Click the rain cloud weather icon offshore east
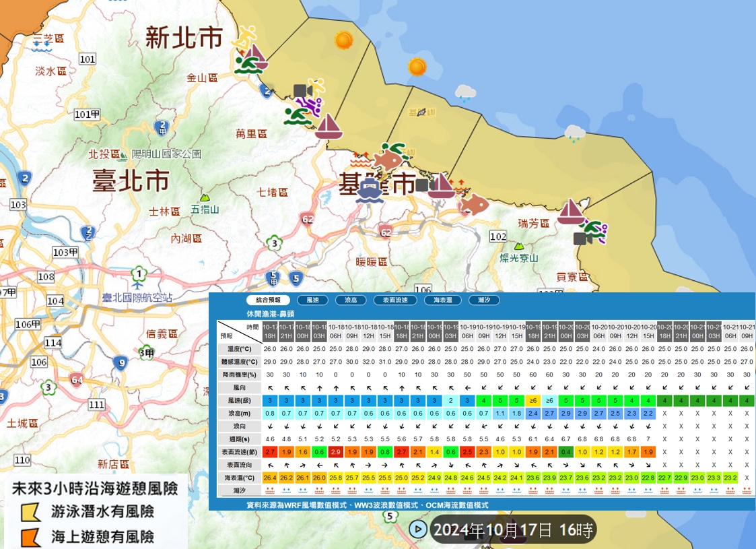 point(574,133)
